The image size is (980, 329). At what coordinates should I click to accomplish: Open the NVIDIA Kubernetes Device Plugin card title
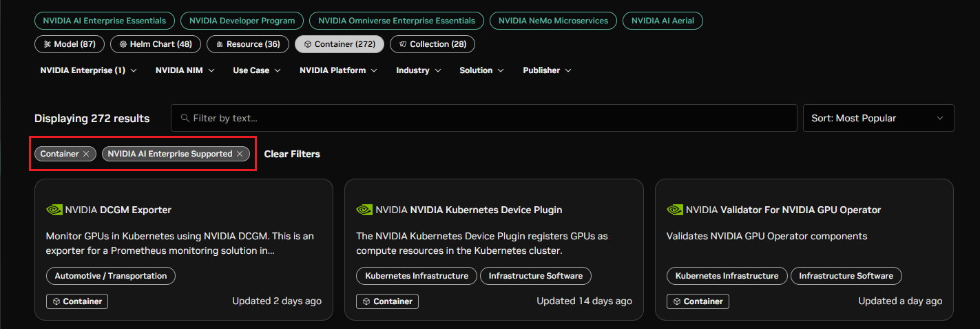pyautogui.click(x=486, y=210)
